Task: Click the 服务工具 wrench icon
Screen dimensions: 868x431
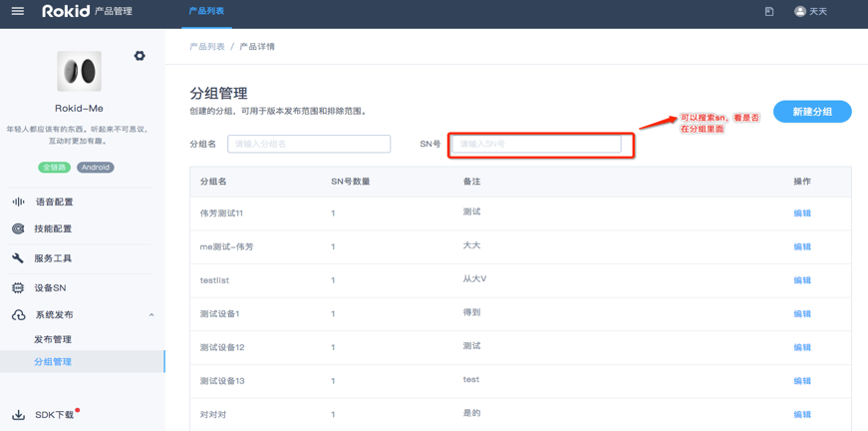Action: 18,258
